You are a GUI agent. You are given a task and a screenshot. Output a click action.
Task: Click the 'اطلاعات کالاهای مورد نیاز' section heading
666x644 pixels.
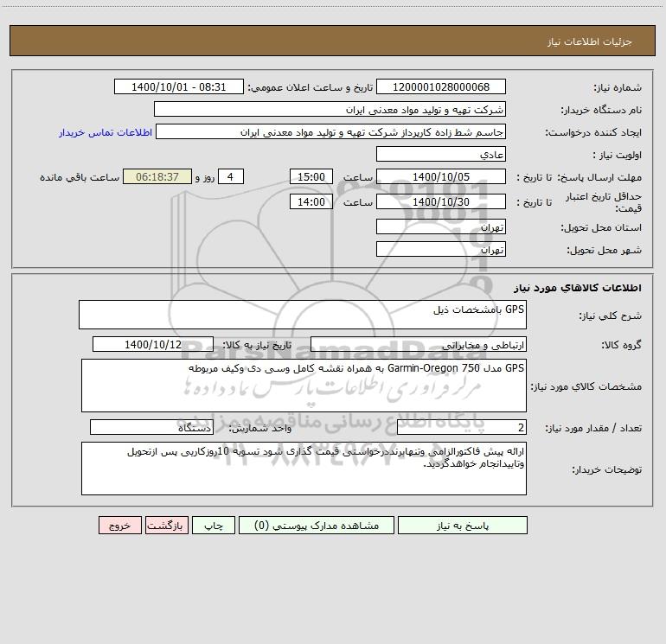coord(578,288)
